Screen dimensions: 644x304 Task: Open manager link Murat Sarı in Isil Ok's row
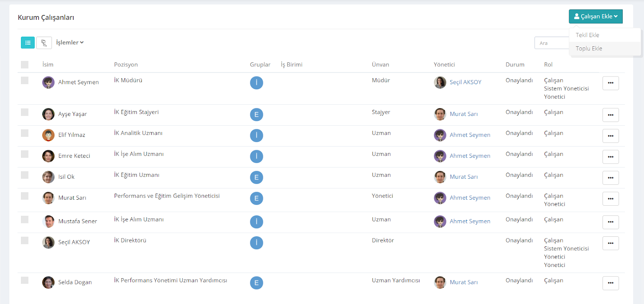(464, 177)
